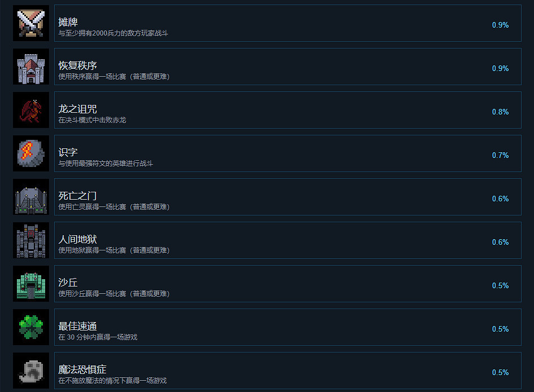Click the green temple 沙丘 icon
Screen dimensions: 534x392
pyautogui.click(x=31, y=284)
